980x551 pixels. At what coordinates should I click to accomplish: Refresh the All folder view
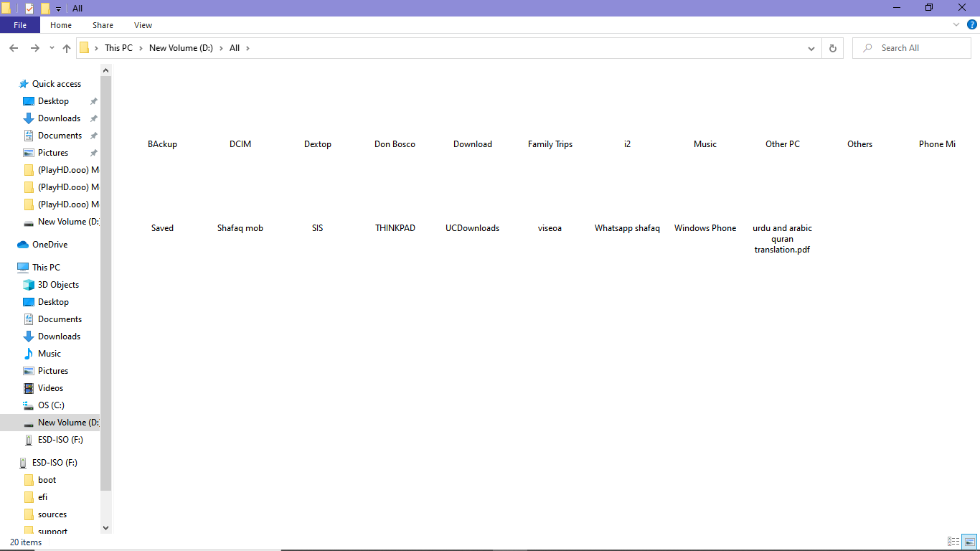click(x=832, y=48)
